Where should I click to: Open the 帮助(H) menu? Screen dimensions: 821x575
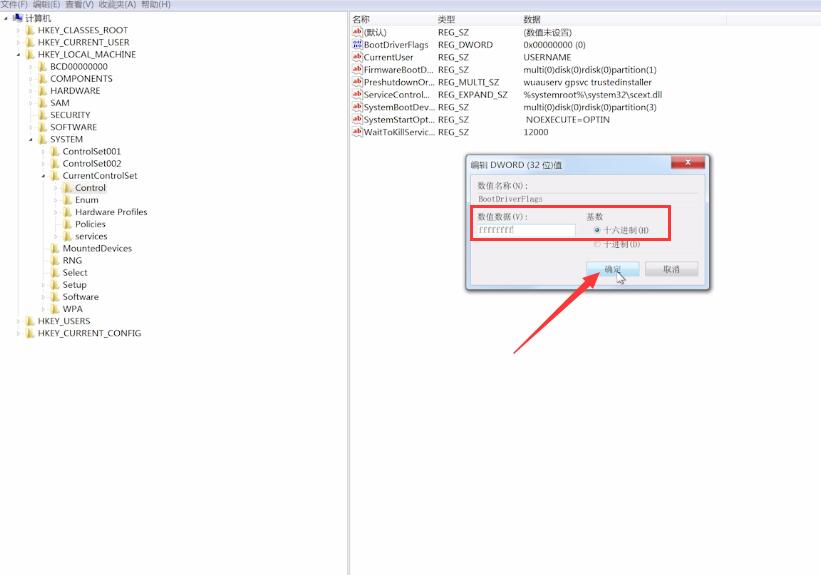pyautogui.click(x=156, y=4)
